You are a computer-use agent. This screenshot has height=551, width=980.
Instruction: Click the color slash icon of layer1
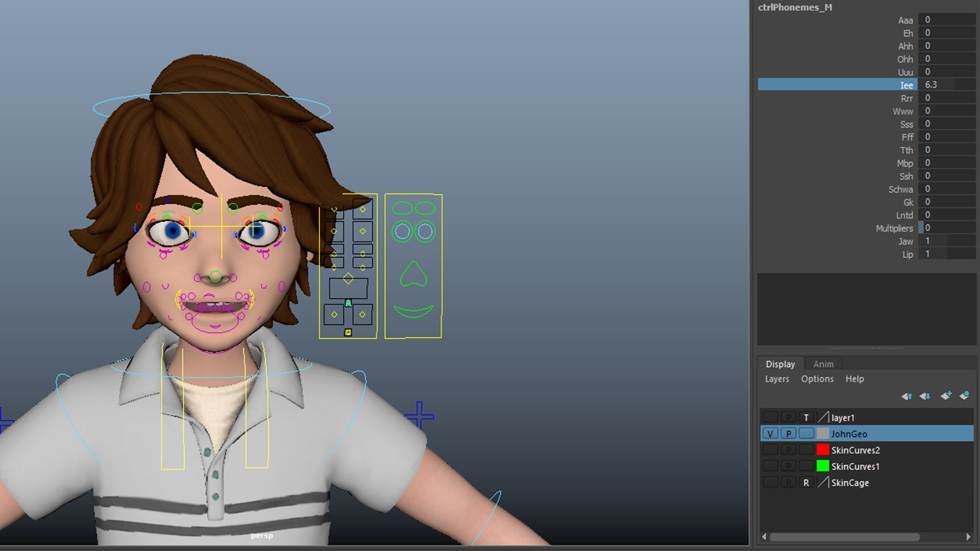pos(823,417)
